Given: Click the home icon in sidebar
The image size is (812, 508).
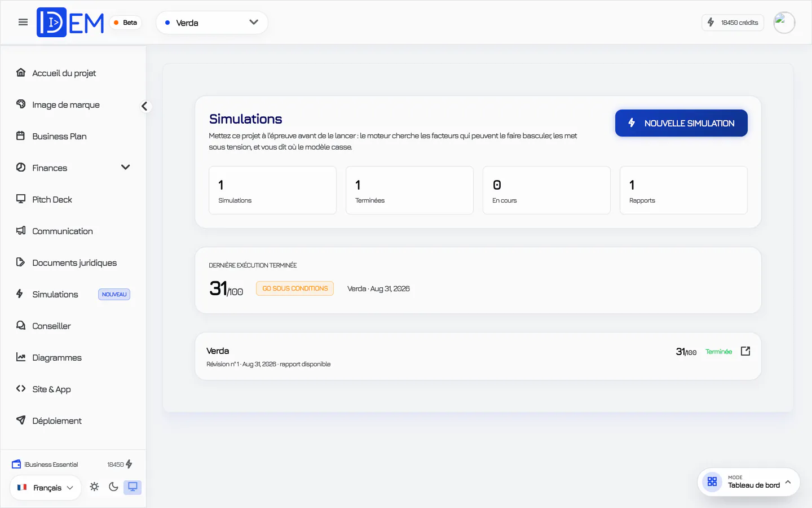Looking at the screenshot, I should pyautogui.click(x=21, y=72).
